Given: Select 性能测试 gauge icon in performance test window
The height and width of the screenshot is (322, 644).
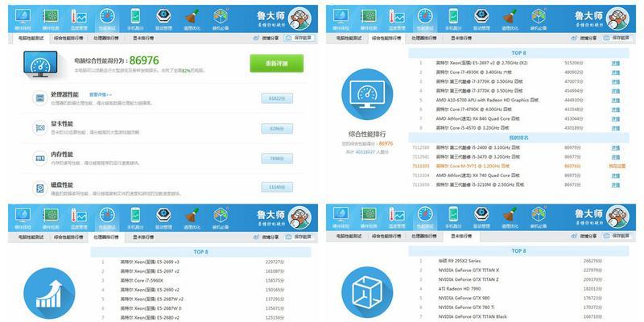Looking at the screenshot, I should click(107, 19).
